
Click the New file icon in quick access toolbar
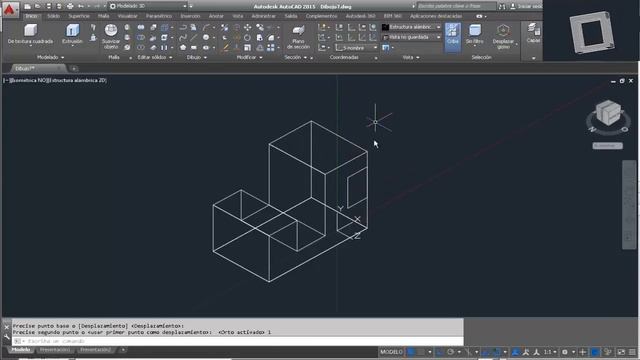[27, 6]
